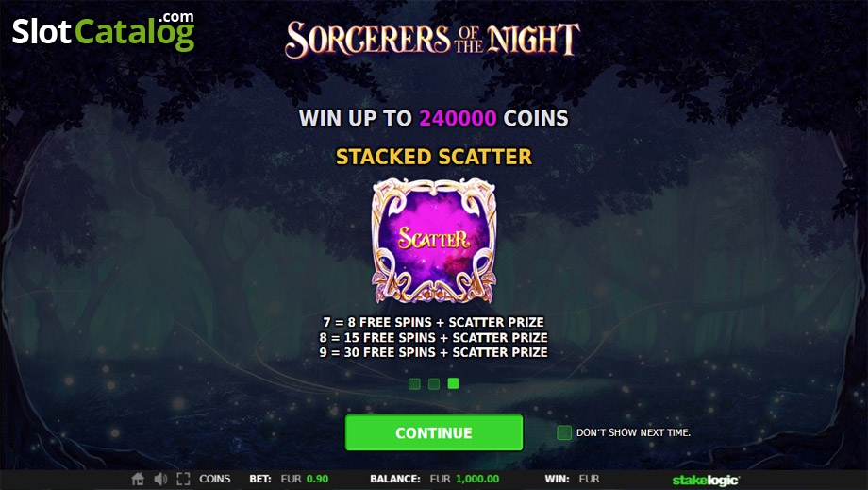This screenshot has height=490, width=868.
Task: Click the BALANCE value 1,000.00
Action: 477,479
